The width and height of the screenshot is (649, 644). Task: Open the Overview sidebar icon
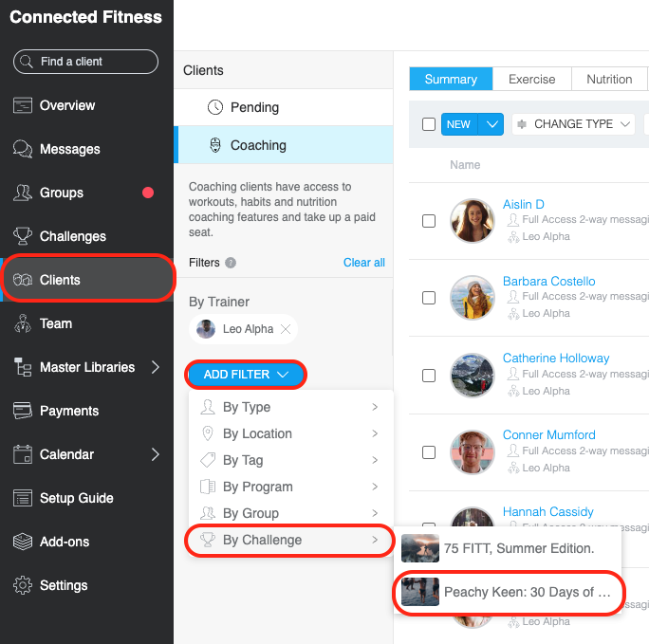(x=23, y=105)
